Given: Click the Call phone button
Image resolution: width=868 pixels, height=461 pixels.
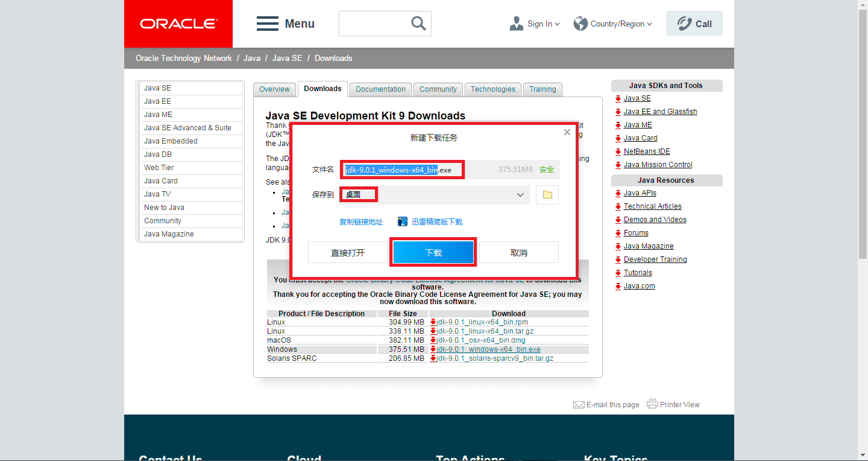Looking at the screenshot, I should click(694, 24).
